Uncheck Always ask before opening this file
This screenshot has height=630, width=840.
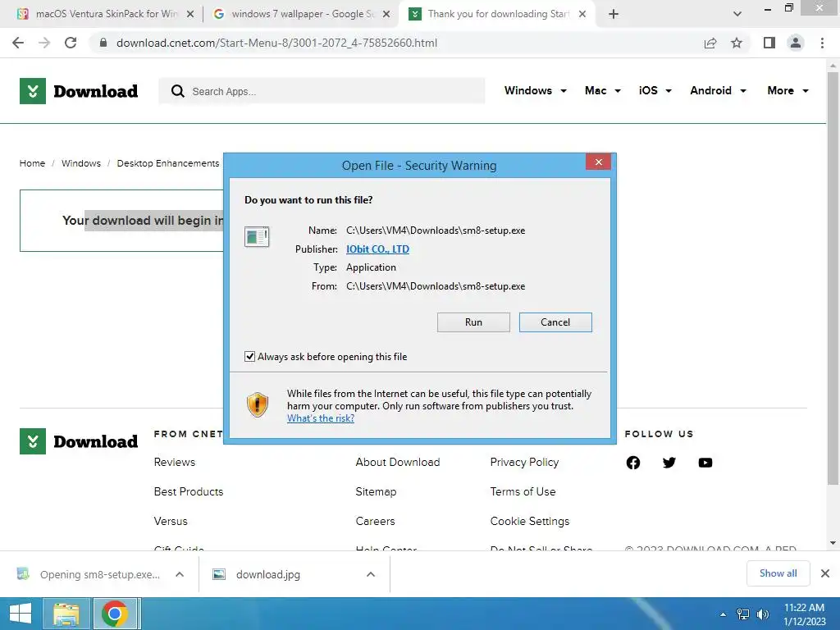click(x=249, y=356)
